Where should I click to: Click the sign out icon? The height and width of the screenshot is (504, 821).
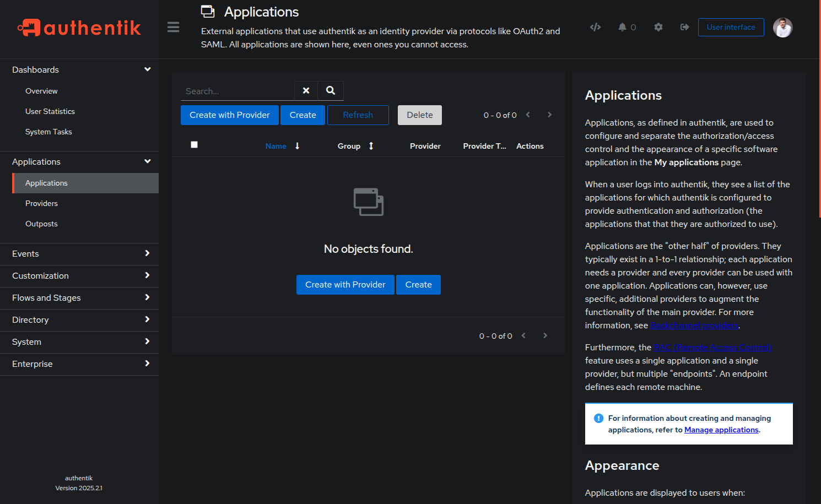click(685, 27)
